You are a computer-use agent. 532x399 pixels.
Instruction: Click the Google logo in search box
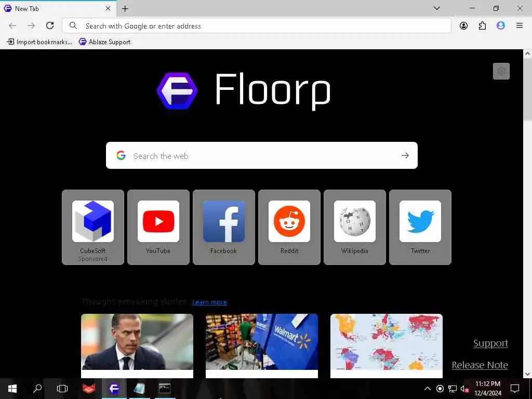(x=121, y=155)
